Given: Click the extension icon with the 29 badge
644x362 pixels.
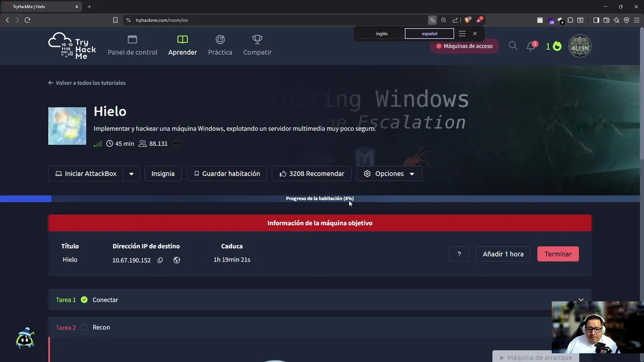Looking at the screenshot, I should coord(550,21).
